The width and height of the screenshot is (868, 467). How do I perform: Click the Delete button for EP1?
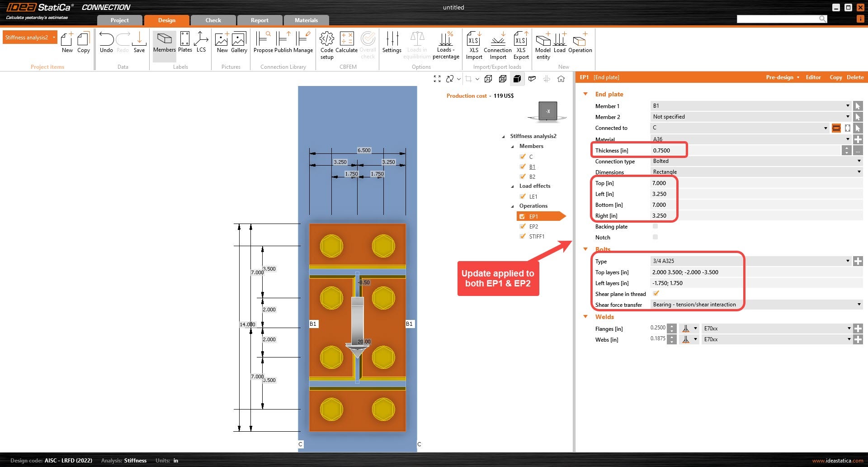point(855,77)
